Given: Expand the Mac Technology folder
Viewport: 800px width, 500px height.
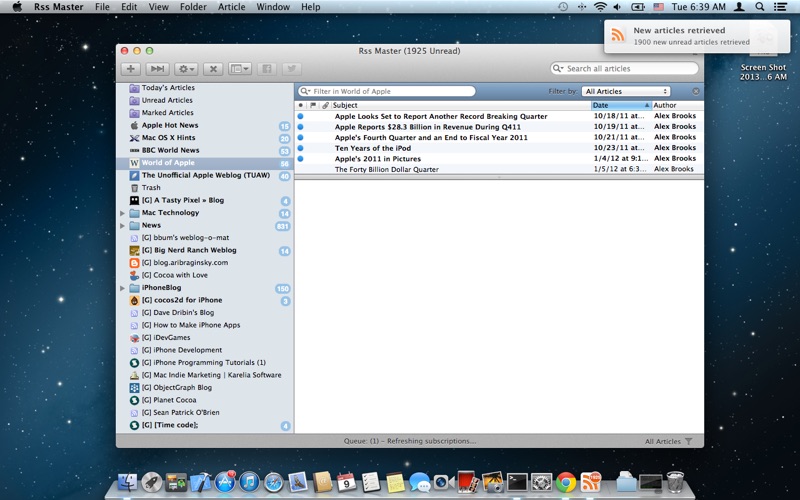Looking at the screenshot, I should pos(122,213).
